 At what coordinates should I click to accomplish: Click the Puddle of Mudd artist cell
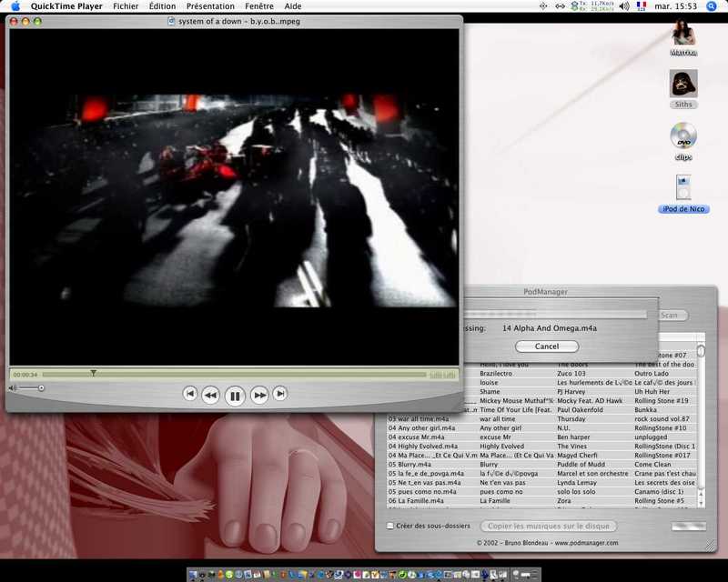pos(581,464)
